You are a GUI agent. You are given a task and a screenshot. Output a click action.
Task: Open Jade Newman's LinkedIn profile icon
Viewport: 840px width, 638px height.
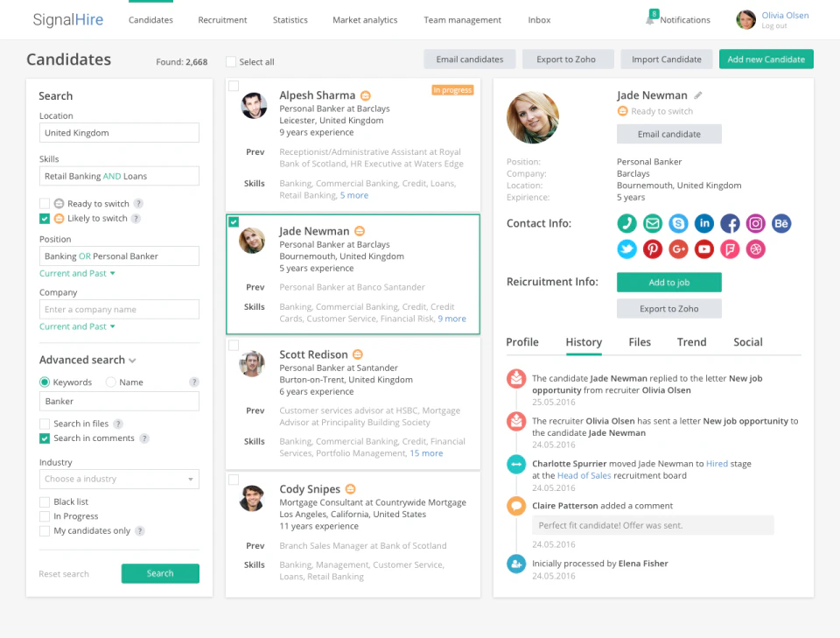704,223
